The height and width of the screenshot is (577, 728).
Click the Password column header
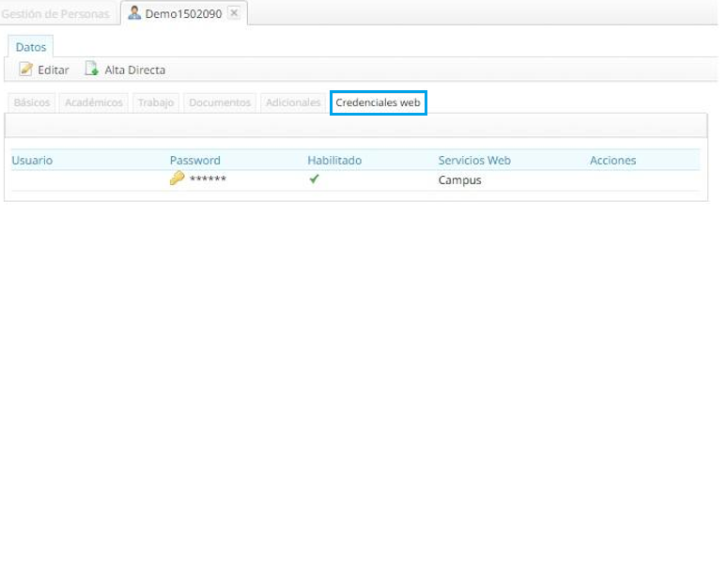click(x=194, y=161)
